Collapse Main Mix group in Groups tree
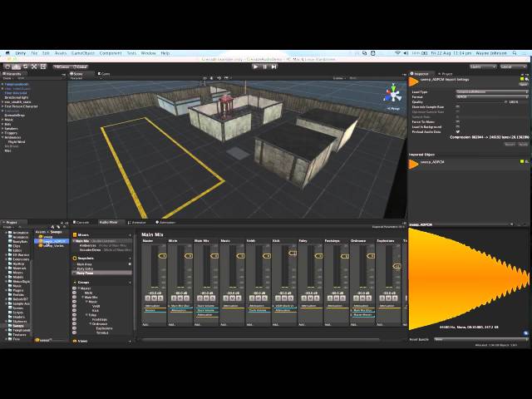532x399 pixels. 82,298
